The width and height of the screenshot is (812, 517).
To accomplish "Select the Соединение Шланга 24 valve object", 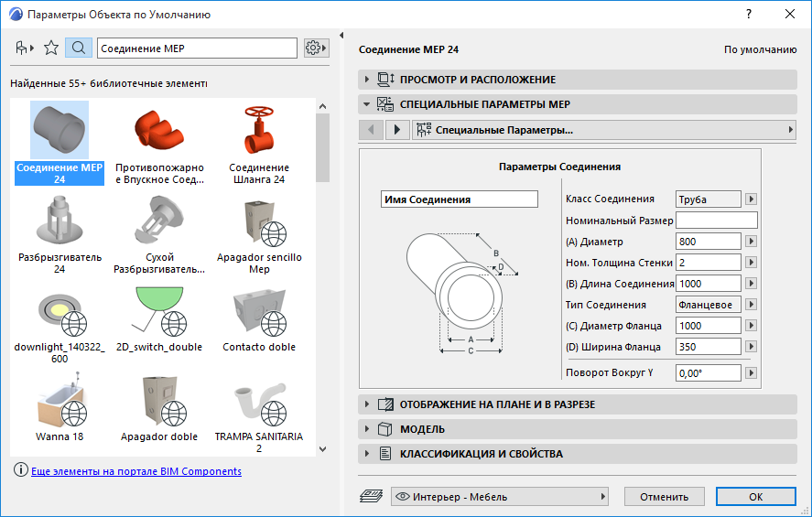I will (259, 144).
